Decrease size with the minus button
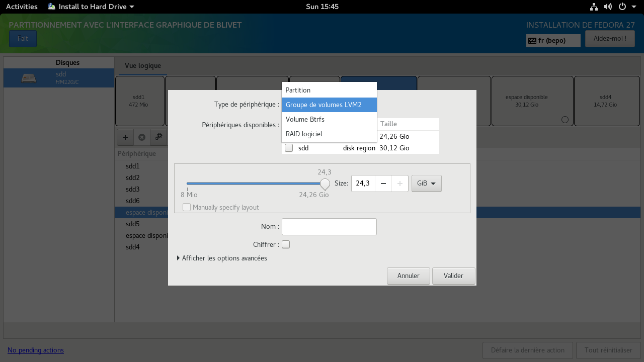Image resolution: width=644 pixels, height=362 pixels. [x=383, y=184]
